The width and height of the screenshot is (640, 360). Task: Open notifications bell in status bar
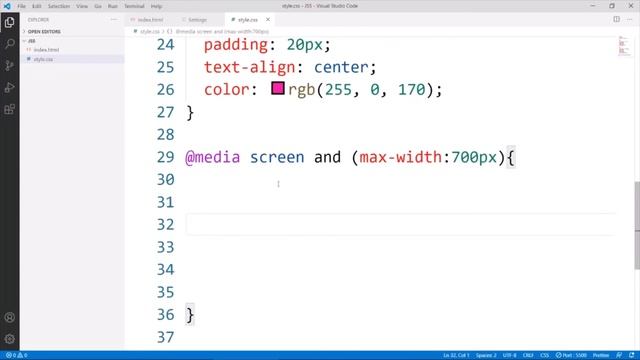click(x=632, y=355)
